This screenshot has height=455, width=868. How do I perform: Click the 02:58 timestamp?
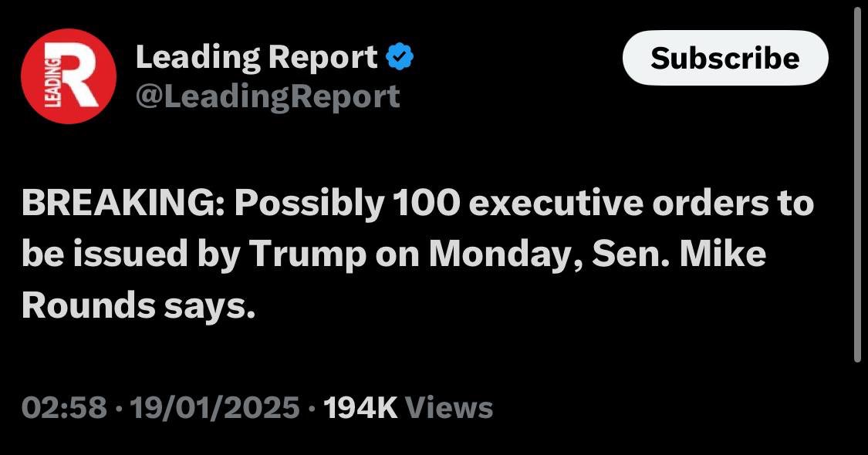[x=64, y=406]
